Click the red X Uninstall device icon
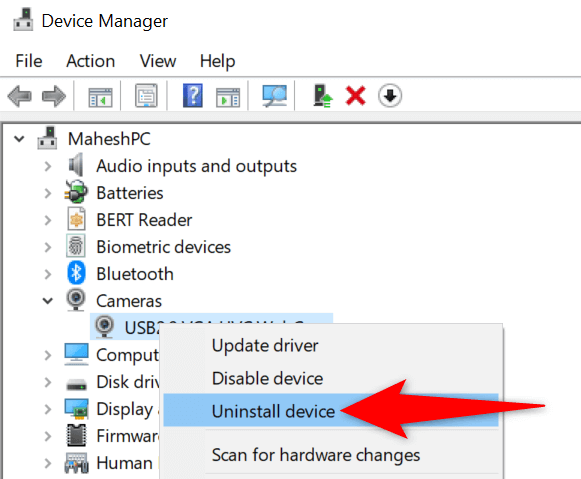 pyautogui.click(x=356, y=96)
